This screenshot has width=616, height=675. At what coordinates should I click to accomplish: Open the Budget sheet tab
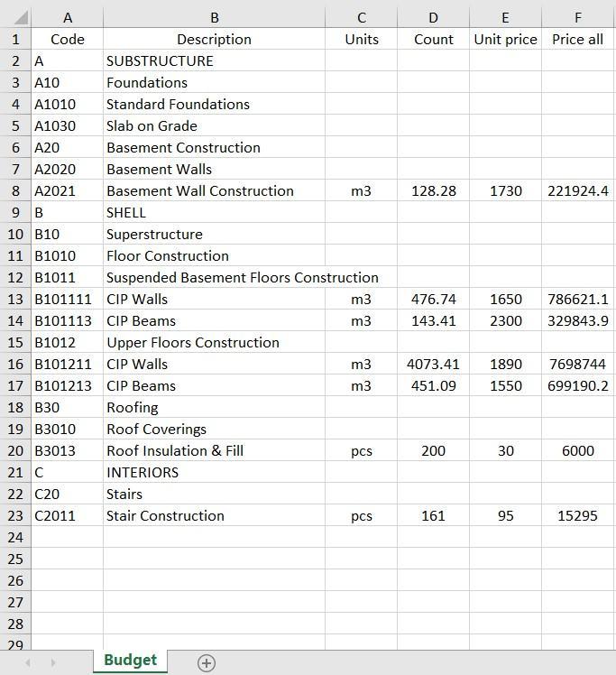tap(131, 661)
